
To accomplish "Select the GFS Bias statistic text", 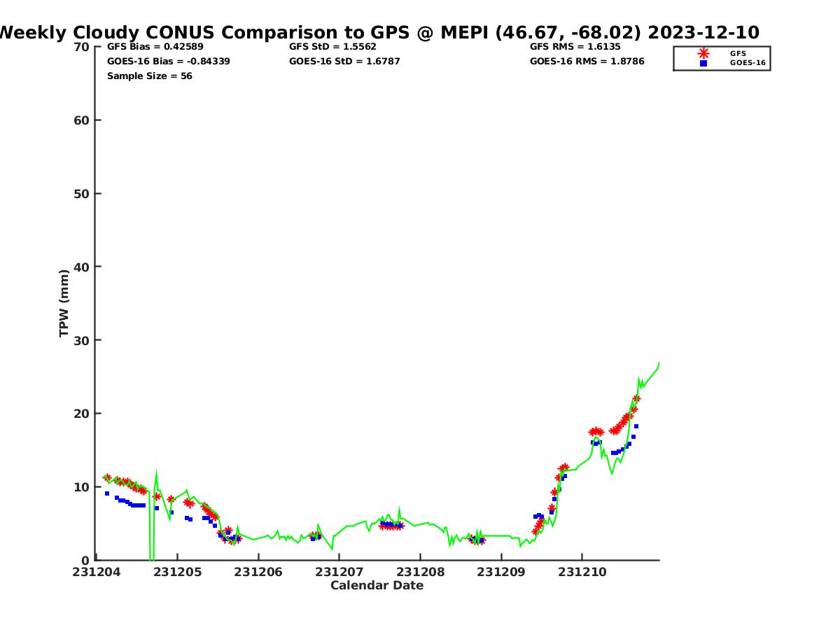I will 155,47.
